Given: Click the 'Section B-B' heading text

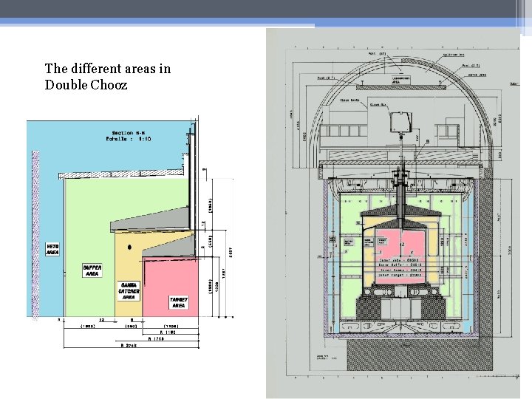Looking at the screenshot, I should pos(129,133).
